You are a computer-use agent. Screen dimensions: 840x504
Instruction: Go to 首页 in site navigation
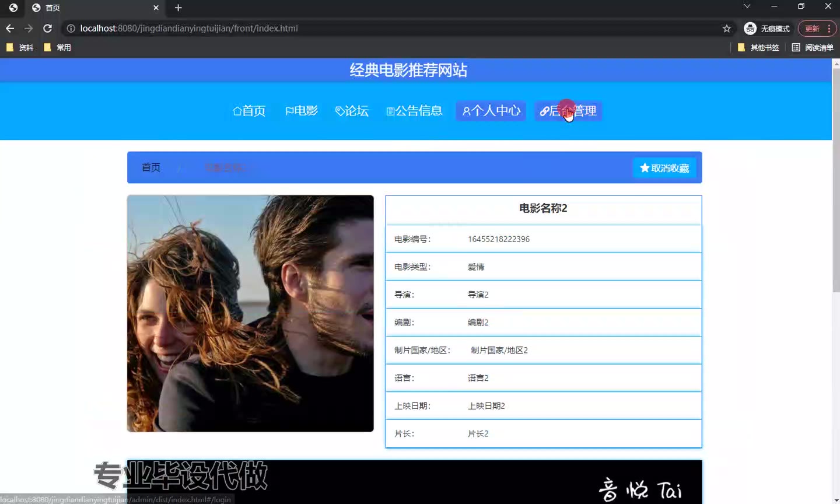point(249,111)
